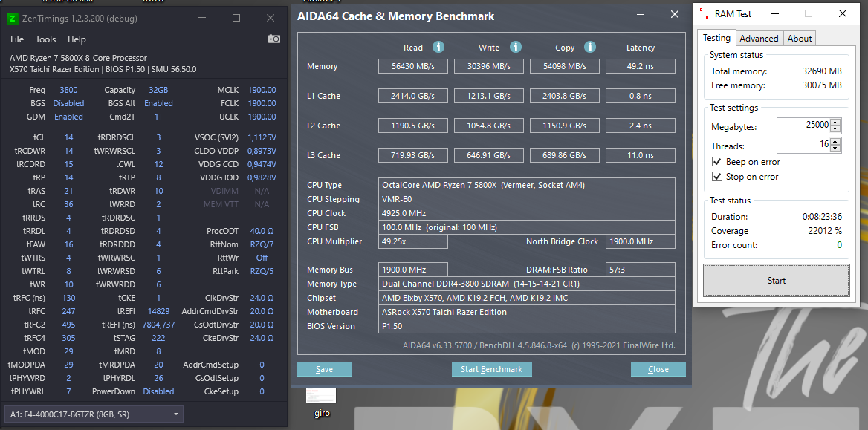This screenshot has height=430, width=868.
Task: Expand the memory module A1 dropdown
Action: tap(94, 414)
